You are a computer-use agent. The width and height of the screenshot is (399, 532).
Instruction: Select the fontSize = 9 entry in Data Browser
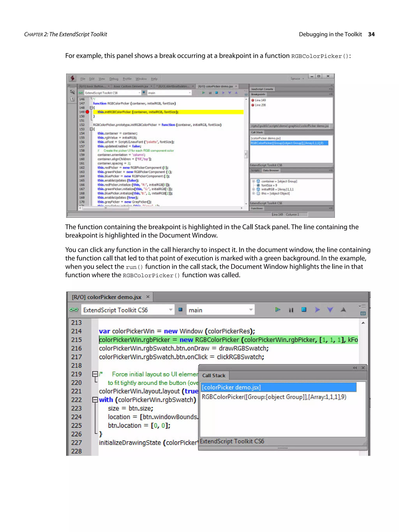pos(269,185)
